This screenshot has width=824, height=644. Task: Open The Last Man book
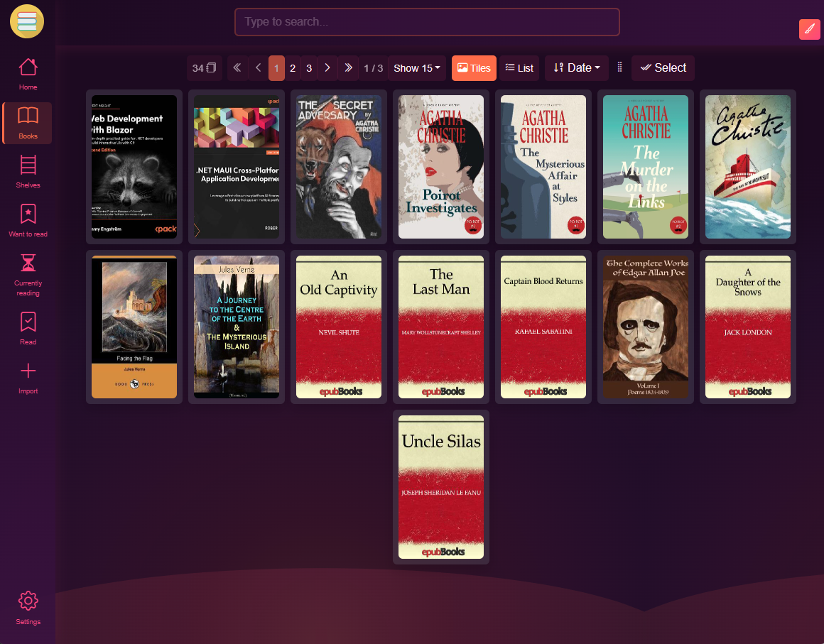point(441,327)
